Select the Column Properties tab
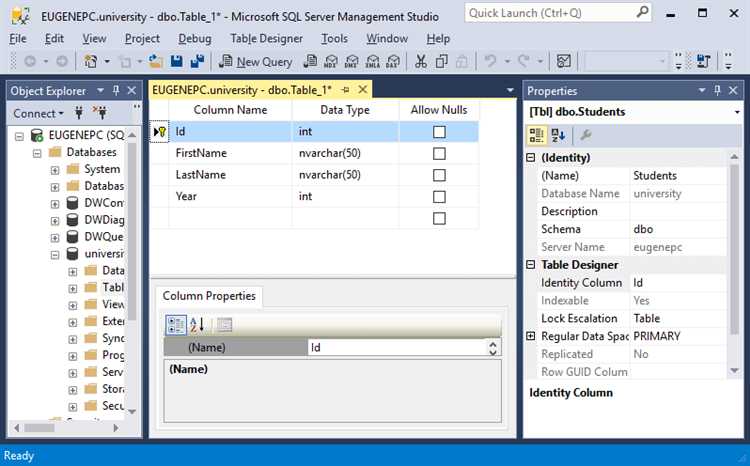Screen dimensions: 750x466 tap(209, 296)
